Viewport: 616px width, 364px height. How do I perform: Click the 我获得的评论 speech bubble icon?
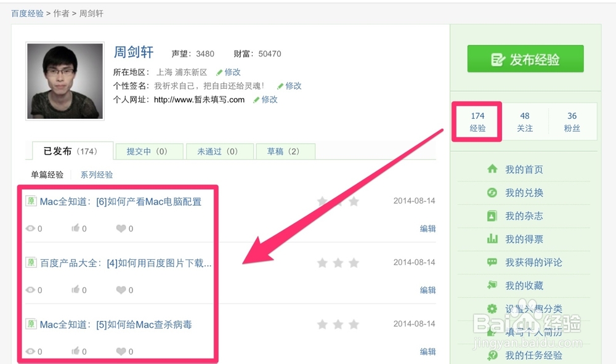(492, 262)
